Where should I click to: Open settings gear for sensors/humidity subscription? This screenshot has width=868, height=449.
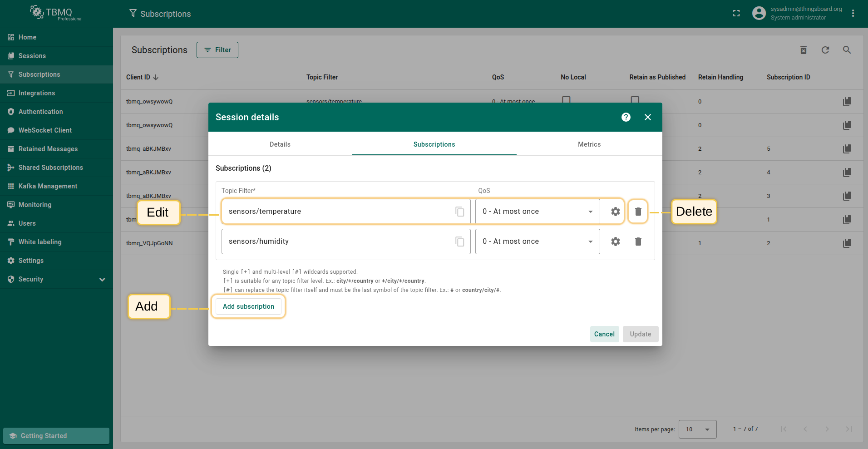pos(615,242)
